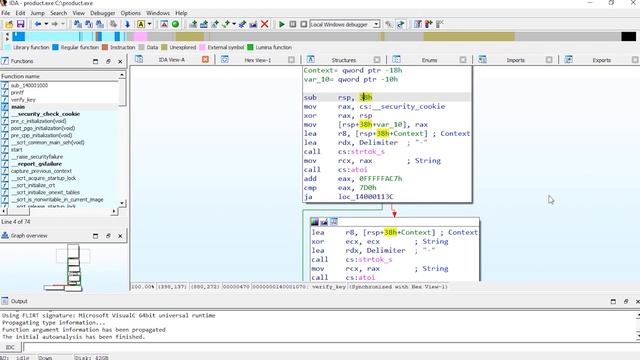Open the back-navigation history dropdown arrow
640x360 pixels.
46,24
